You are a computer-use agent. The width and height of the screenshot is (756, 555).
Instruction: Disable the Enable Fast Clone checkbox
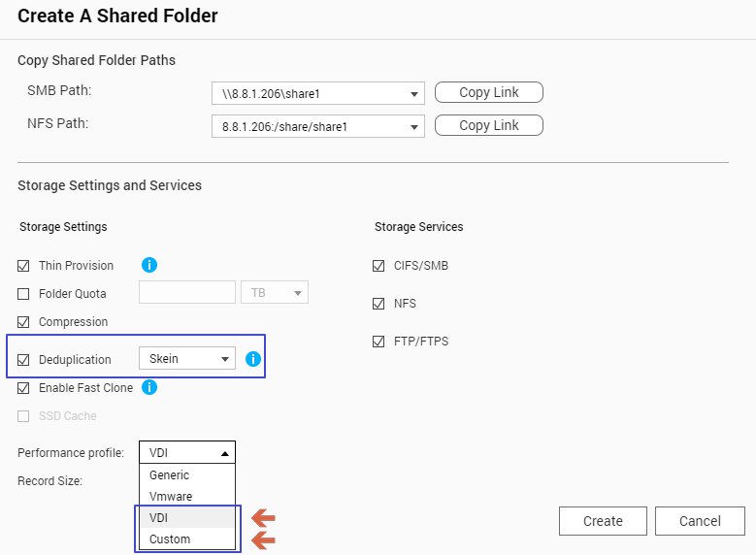click(x=24, y=388)
